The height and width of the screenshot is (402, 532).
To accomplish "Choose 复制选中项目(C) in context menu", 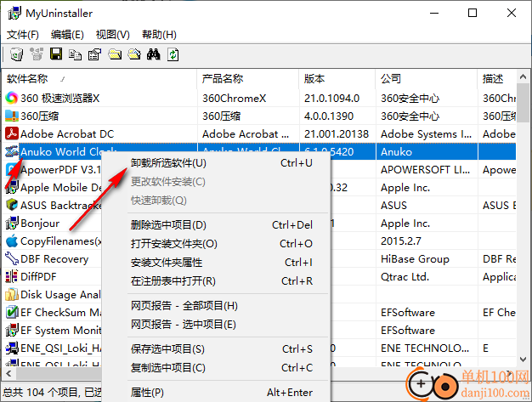I will (x=216, y=368).
